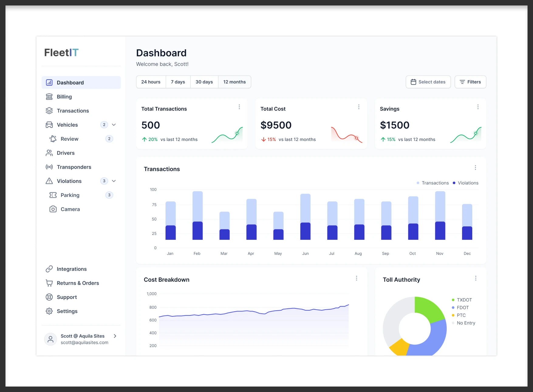Toggle the Violations series in chart legend

click(465, 183)
